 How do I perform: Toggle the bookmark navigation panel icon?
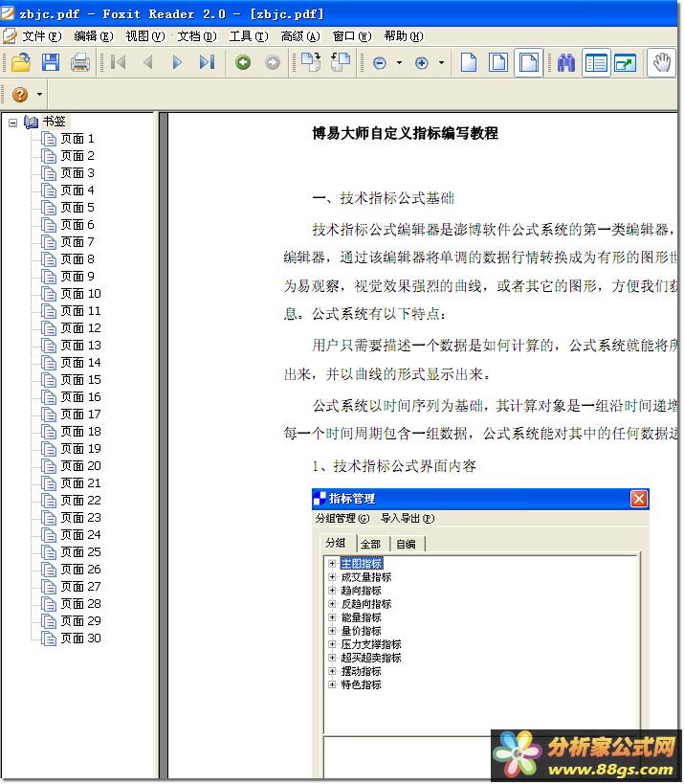(x=596, y=63)
